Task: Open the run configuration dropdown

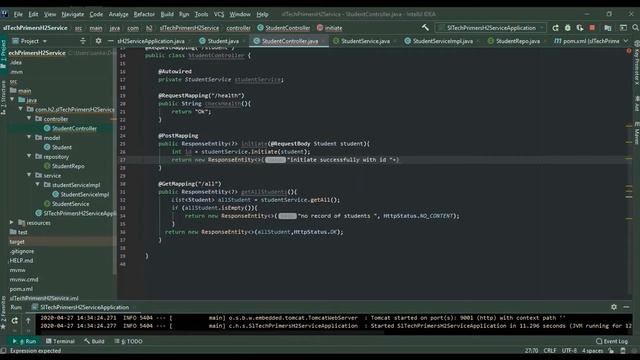Action: (491, 28)
